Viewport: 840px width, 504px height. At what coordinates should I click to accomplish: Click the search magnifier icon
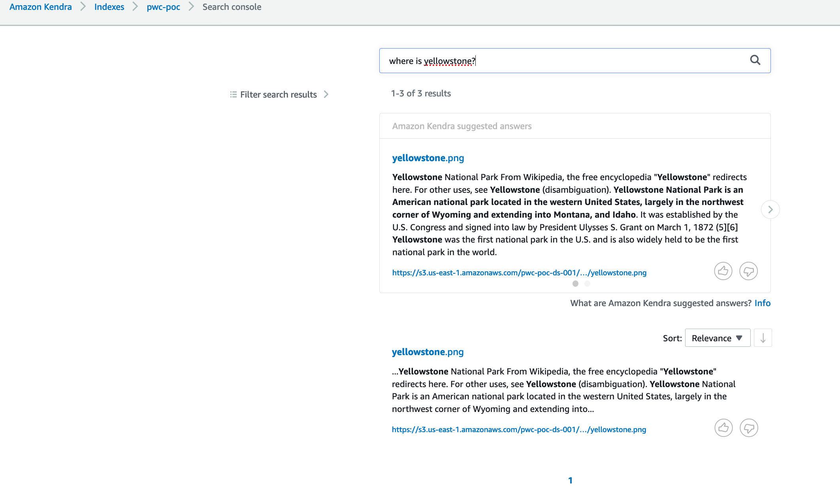click(755, 60)
